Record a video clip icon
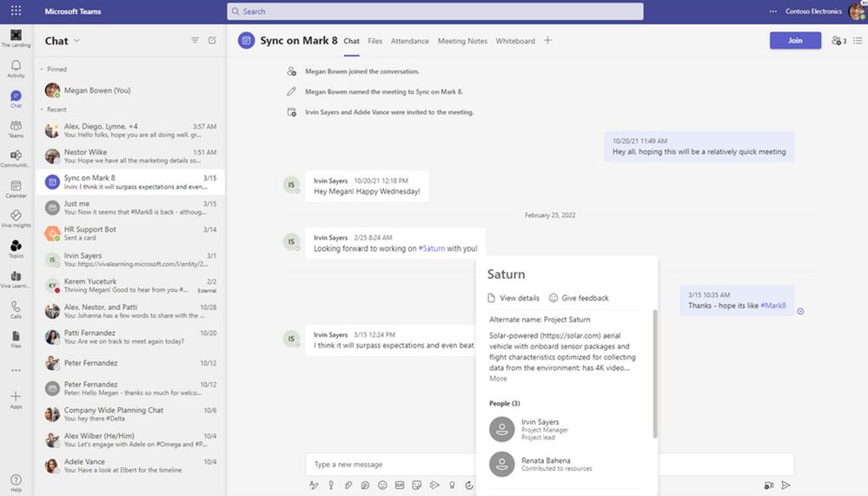The height and width of the screenshot is (496, 868). [x=769, y=486]
